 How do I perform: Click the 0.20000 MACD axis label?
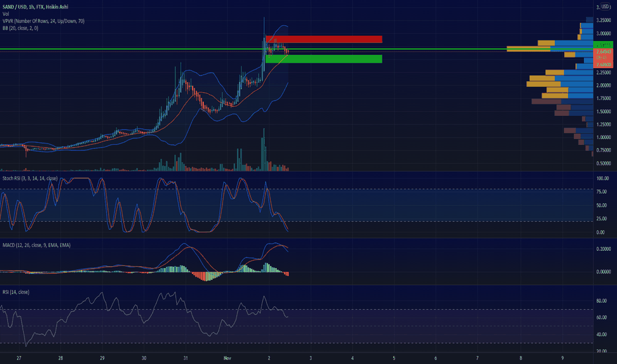pos(604,249)
